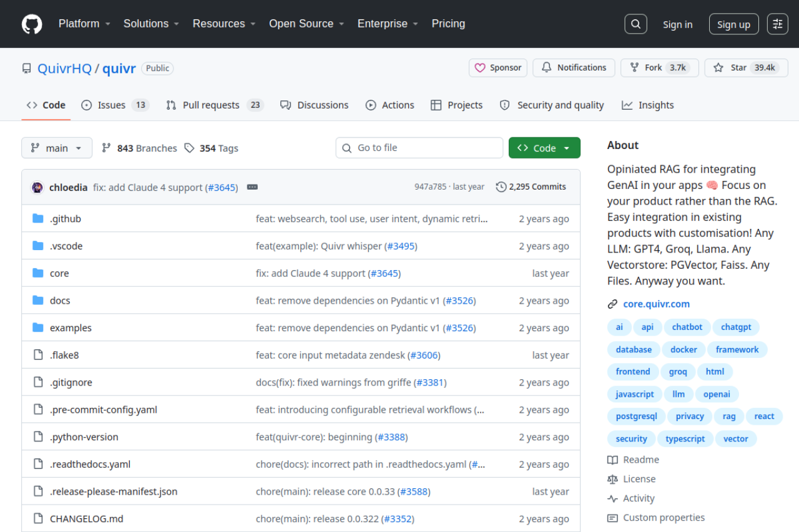Click the .gitignore file icon
The image size is (799, 532).
click(x=38, y=382)
